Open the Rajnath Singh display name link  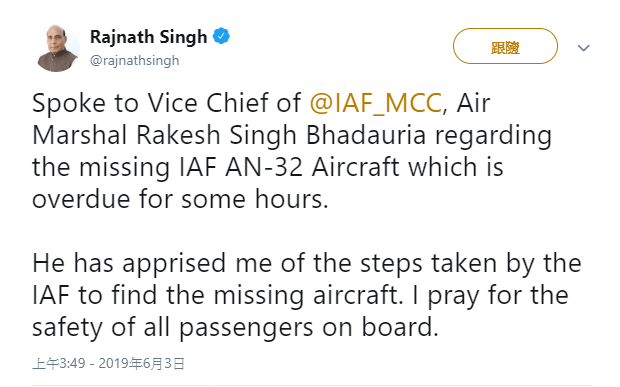coord(148,37)
